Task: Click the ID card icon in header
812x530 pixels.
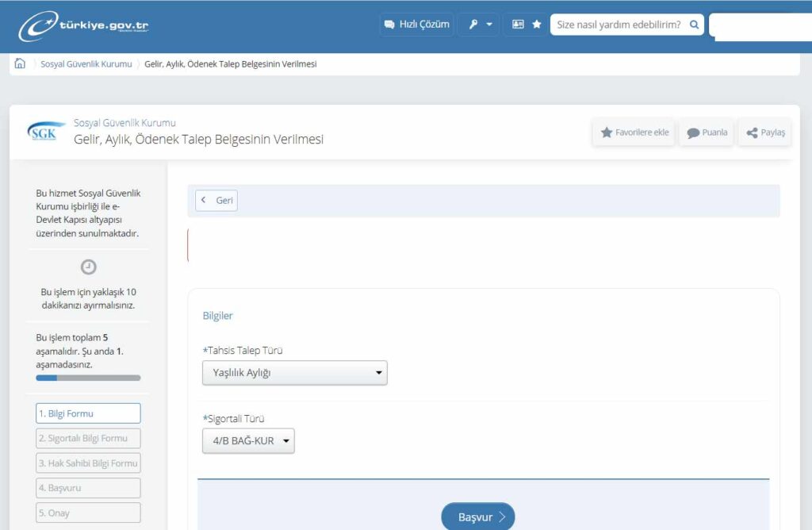Action: click(x=518, y=25)
